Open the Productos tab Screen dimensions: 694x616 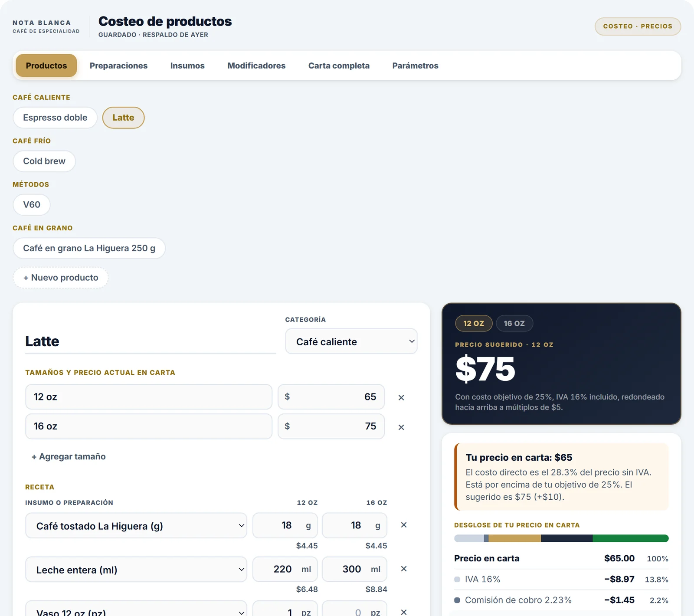[46, 66]
